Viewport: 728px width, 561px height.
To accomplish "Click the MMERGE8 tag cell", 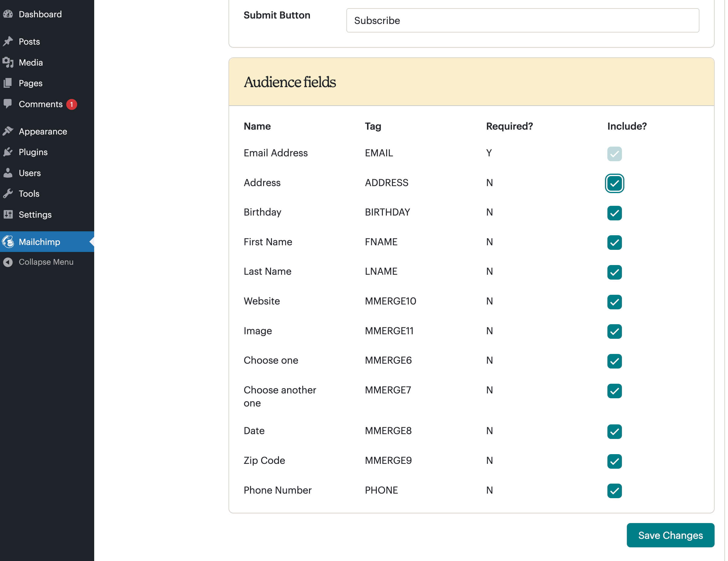I will click(x=388, y=430).
